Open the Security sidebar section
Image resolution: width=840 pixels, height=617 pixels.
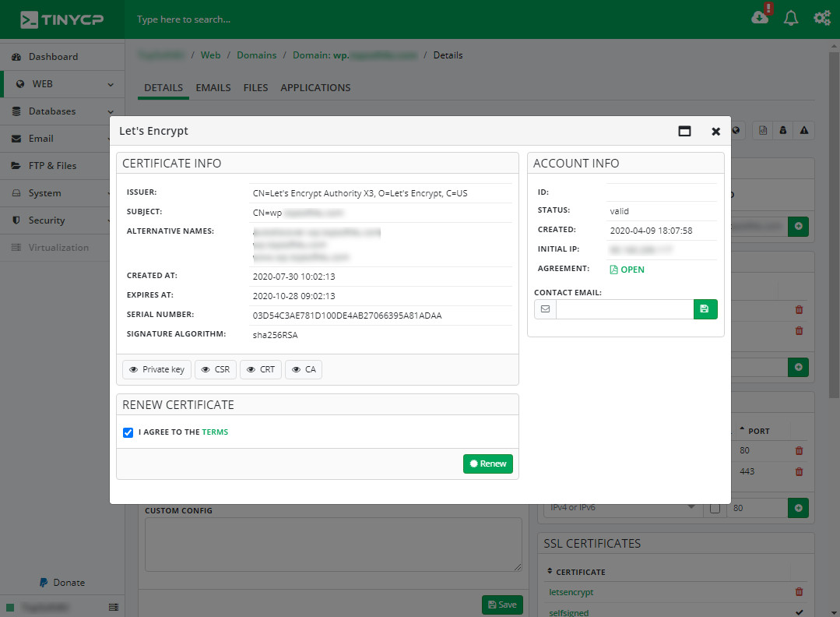click(x=54, y=220)
